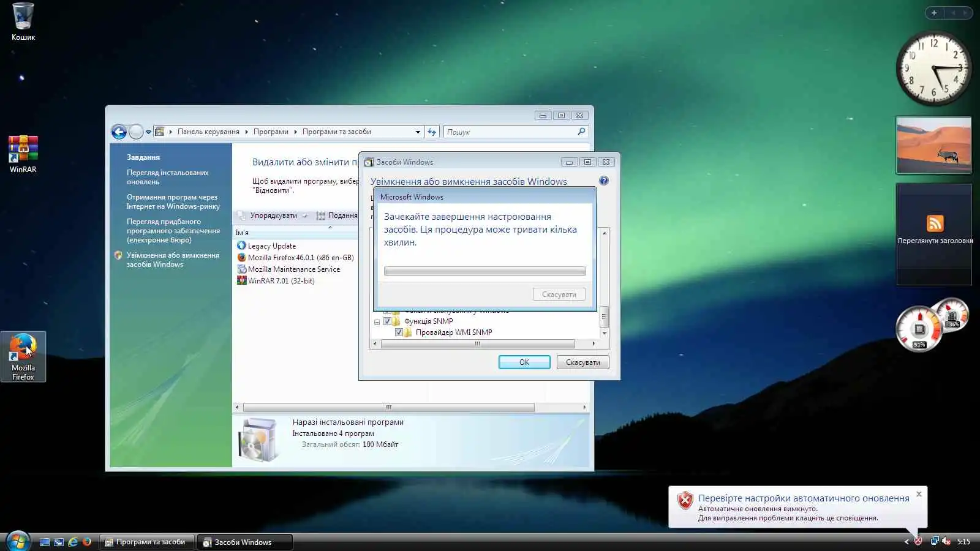
Task: Toggle the Провайдер WMI SNMP checkbox
Action: point(399,332)
